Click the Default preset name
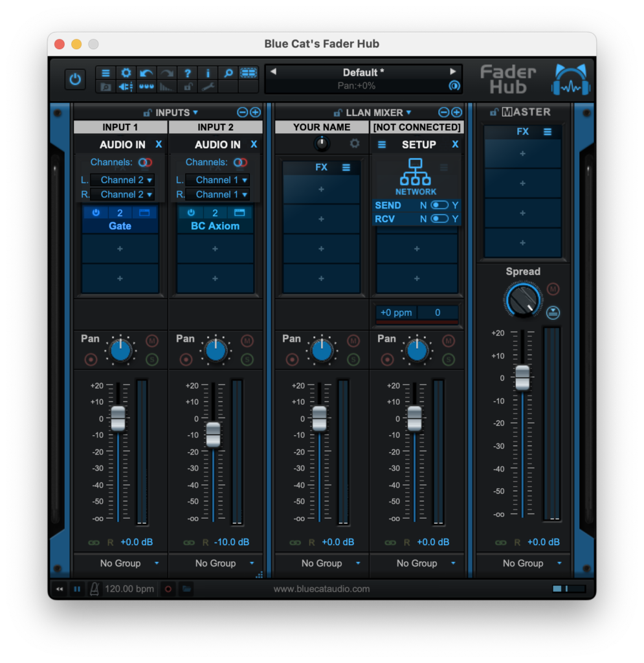 point(363,73)
